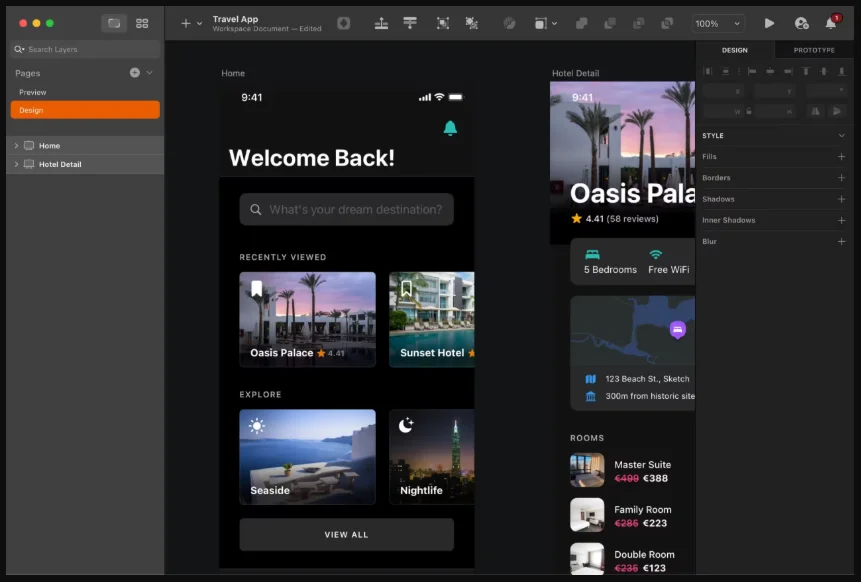Open the collaborate and share icon
Screen dimensions: 861x582
pos(801,23)
